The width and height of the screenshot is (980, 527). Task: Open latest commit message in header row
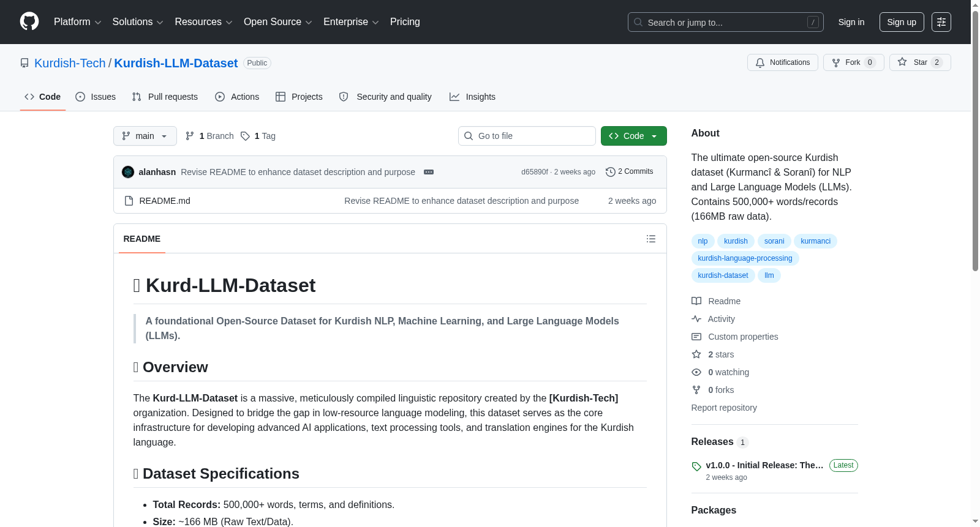(x=298, y=172)
